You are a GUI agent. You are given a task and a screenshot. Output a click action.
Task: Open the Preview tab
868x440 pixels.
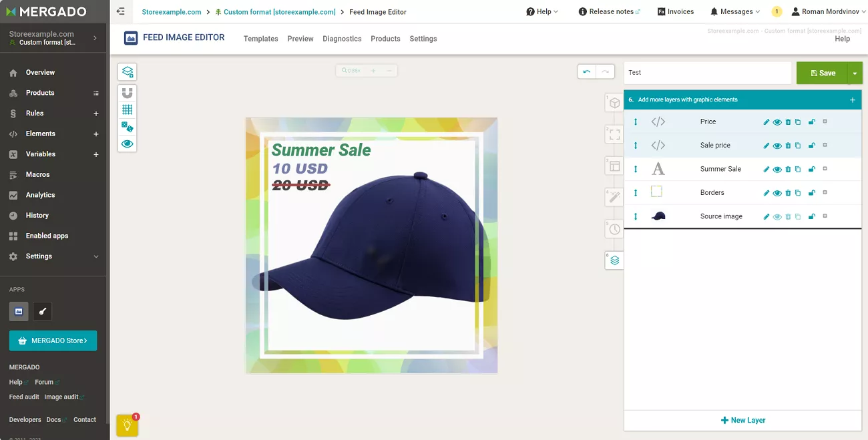(300, 39)
